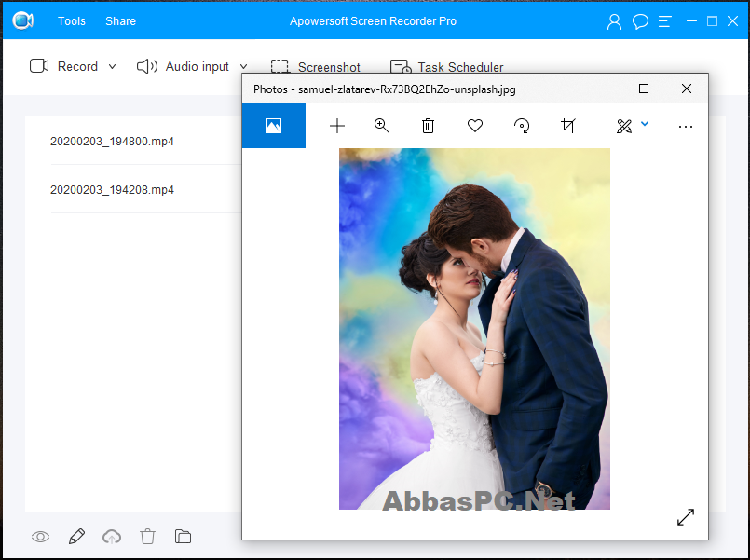
Task: Minimize the Photos window
Action: 601,89
